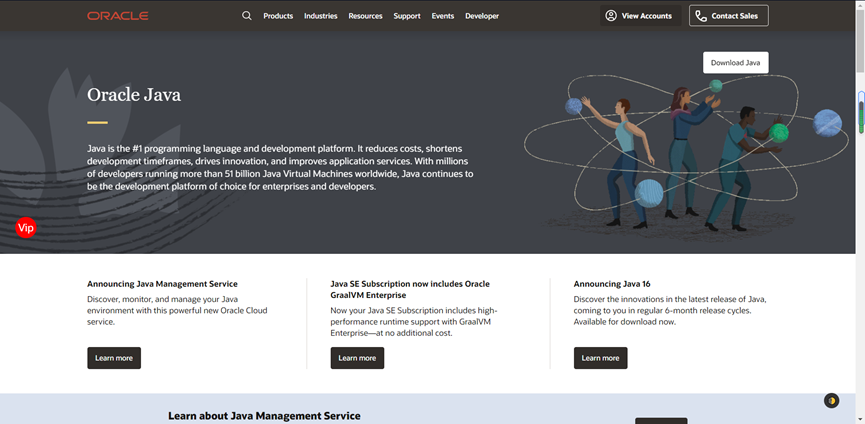
Task: Learn more about Java Management Service
Action: coord(114,358)
